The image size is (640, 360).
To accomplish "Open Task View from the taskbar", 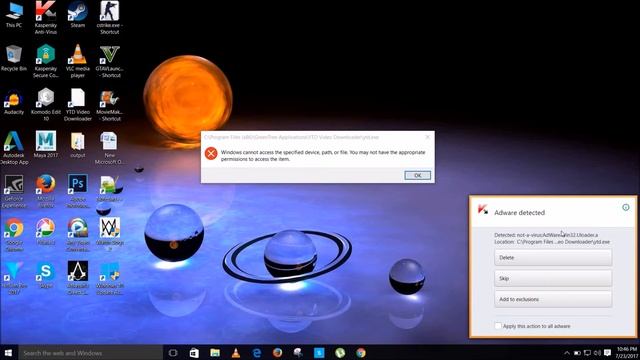I will tap(173, 353).
